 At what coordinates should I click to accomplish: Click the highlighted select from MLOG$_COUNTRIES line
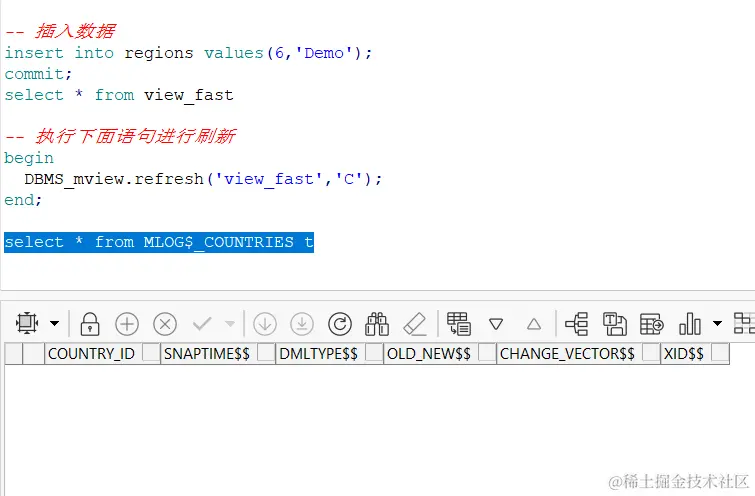click(x=159, y=242)
